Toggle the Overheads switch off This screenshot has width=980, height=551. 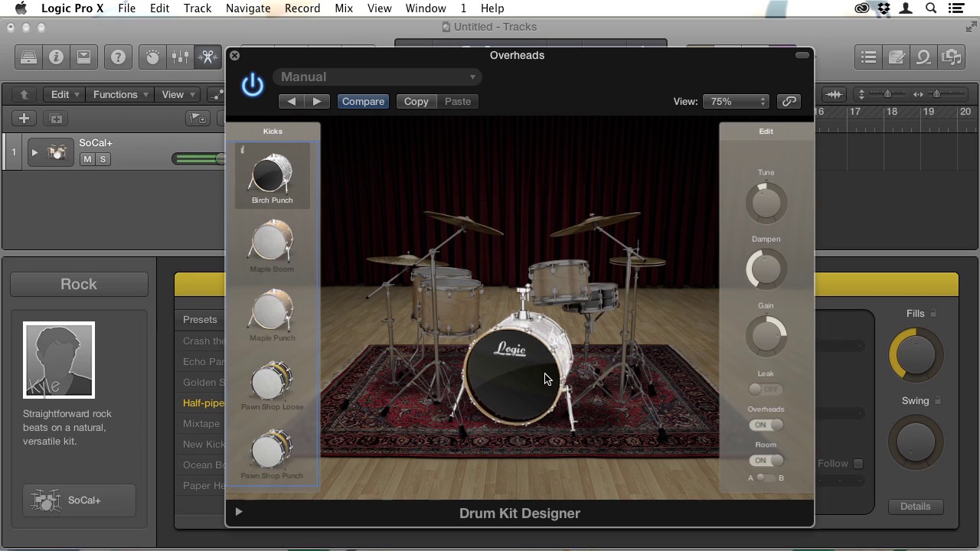point(766,425)
